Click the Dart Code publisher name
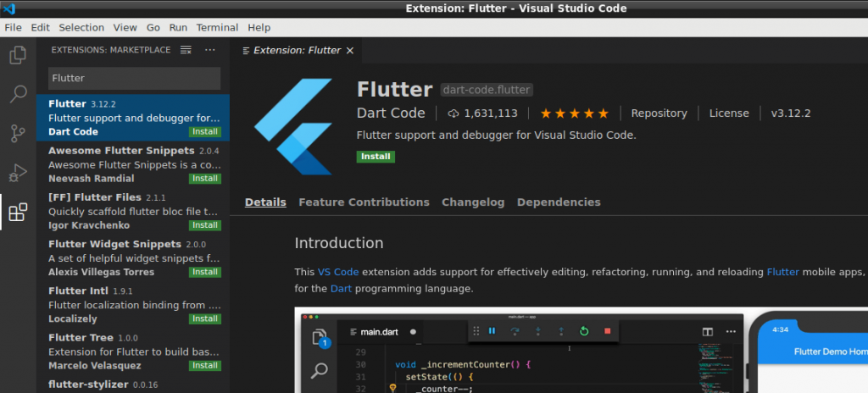 tap(391, 113)
